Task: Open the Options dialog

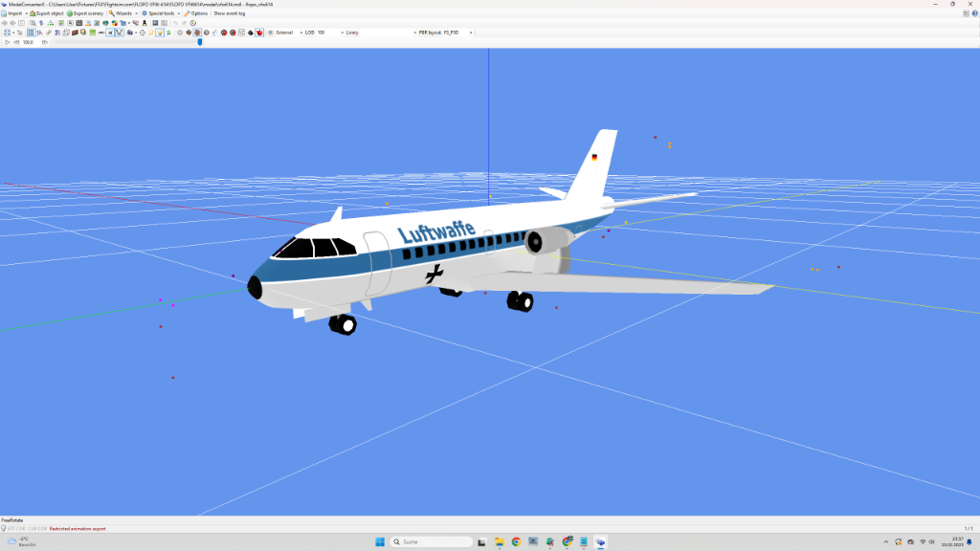Action: [195, 13]
